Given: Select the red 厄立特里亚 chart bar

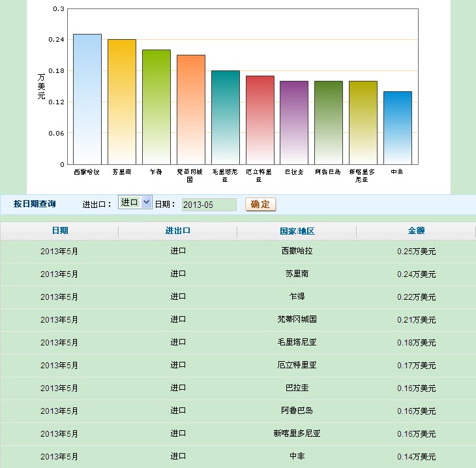Looking at the screenshot, I should coord(260,120).
